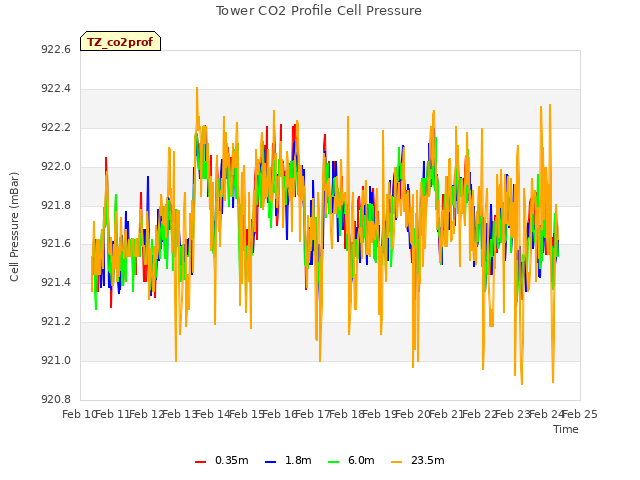Click the Feb 16 x-axis tick label
Screen dimensions: 640x480
280,414
